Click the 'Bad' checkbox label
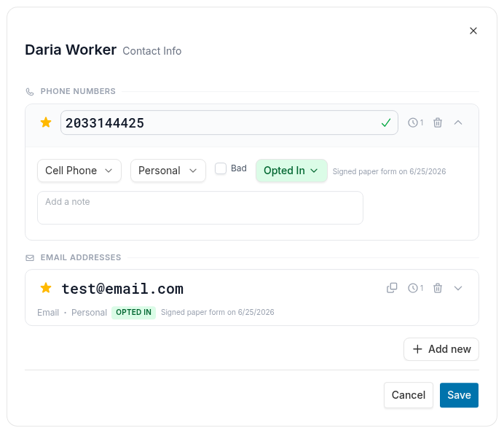This screenshot has height=433, width=504. (239, 168)
